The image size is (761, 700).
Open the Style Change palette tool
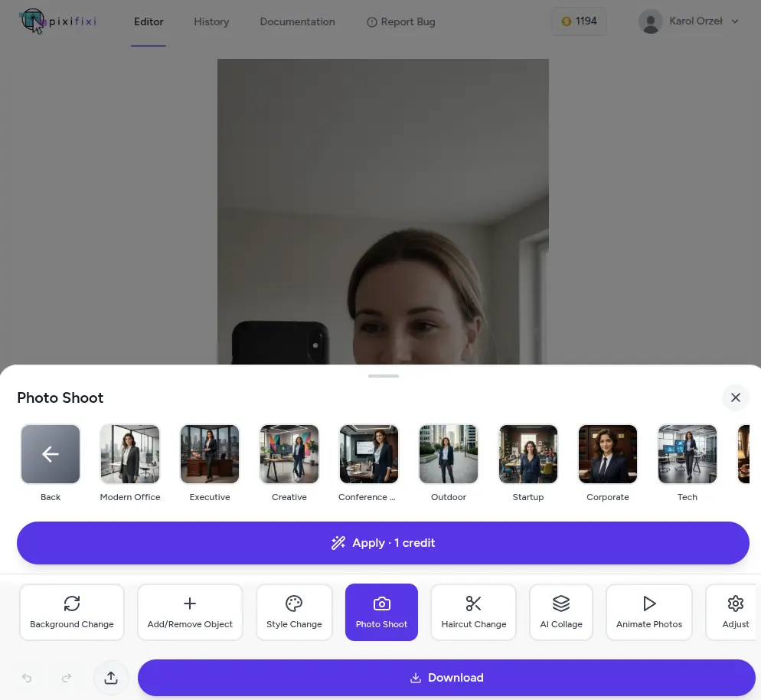(294, 612)
